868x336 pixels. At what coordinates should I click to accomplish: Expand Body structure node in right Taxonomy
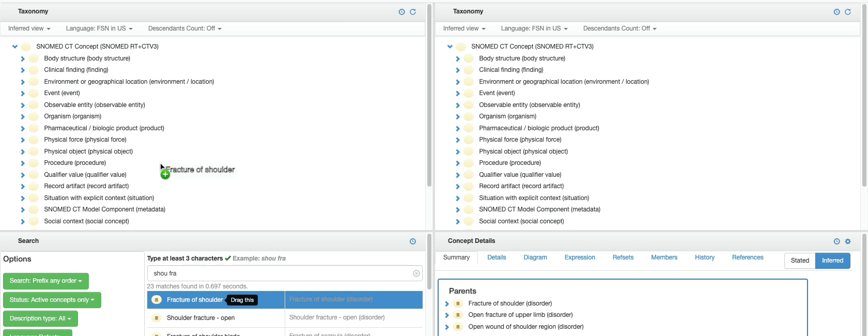458,59
